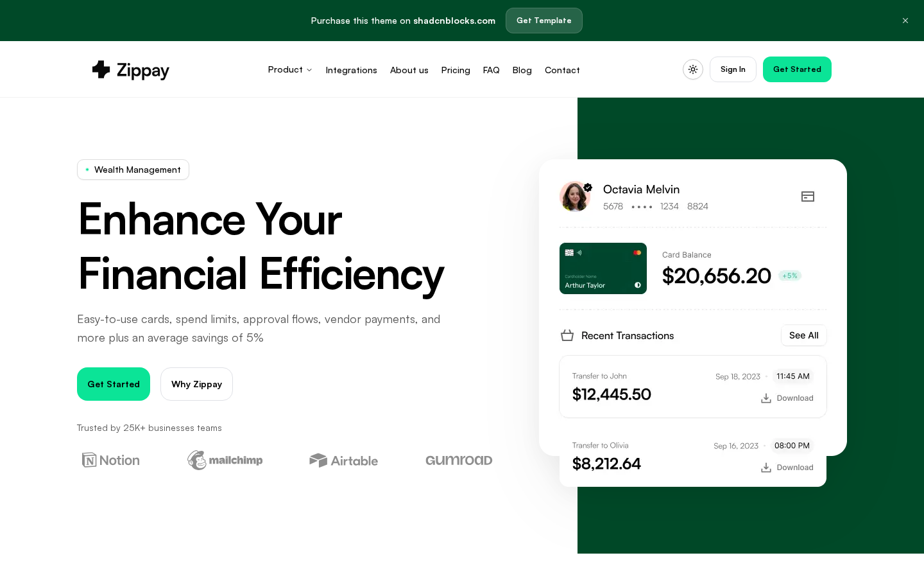
Task: Go to the About us page
Action: click(409, 70)
